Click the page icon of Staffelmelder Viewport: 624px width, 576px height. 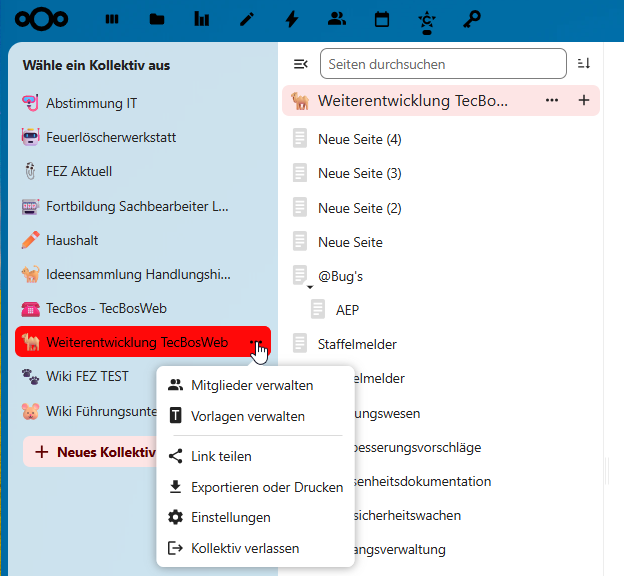tap(300, 344)
